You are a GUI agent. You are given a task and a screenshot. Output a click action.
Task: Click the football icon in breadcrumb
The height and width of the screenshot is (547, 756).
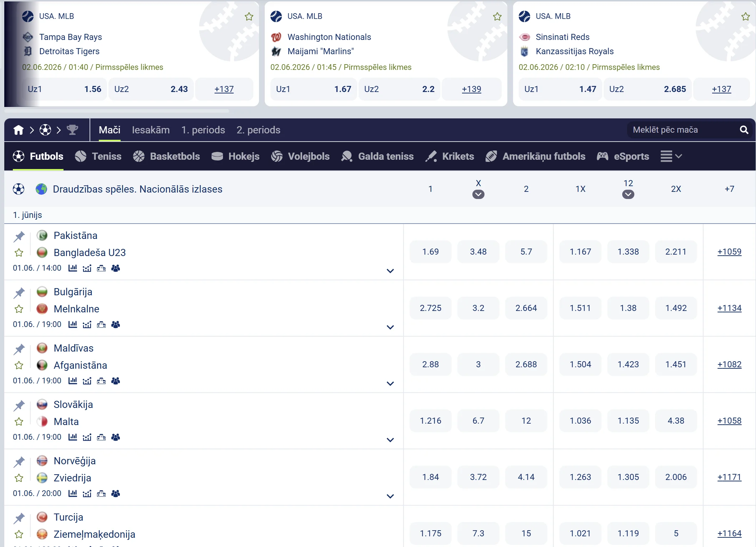pyautogui.click(x=45, y=130)
